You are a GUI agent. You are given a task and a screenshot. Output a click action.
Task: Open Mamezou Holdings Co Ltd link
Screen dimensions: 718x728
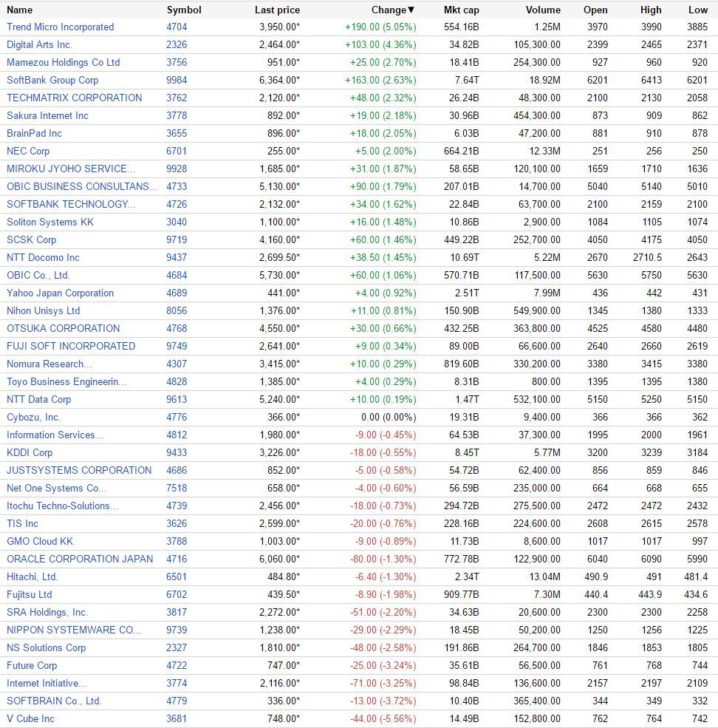click(63, 62)
